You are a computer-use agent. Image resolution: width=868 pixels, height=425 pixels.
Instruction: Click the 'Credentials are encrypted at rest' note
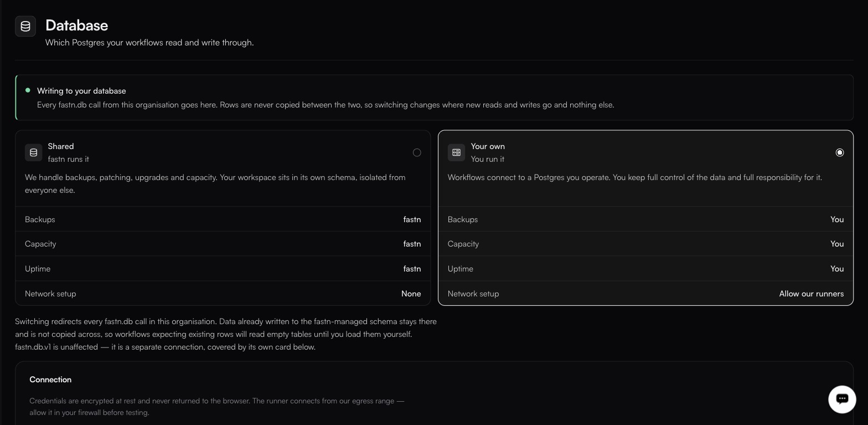pyautogui.click(x=217, y=407)
